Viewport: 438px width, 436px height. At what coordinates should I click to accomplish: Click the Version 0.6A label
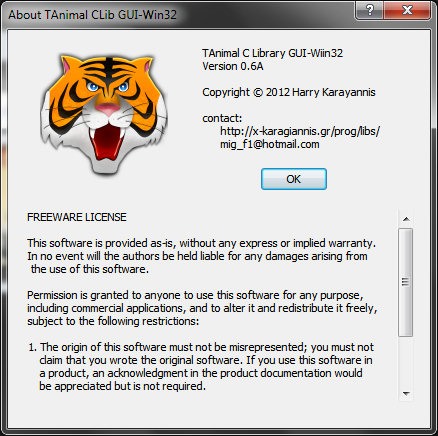(x=233, y=66)
